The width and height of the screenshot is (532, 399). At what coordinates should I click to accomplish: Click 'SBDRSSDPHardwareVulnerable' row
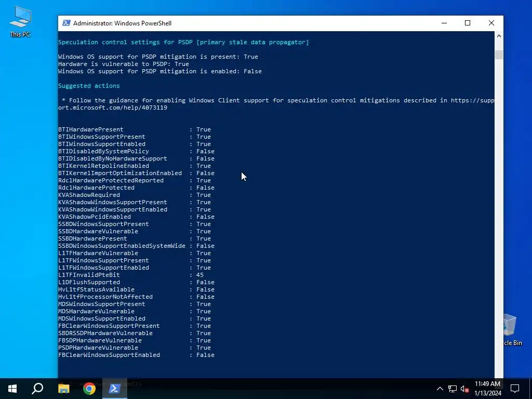coord(135,333)
